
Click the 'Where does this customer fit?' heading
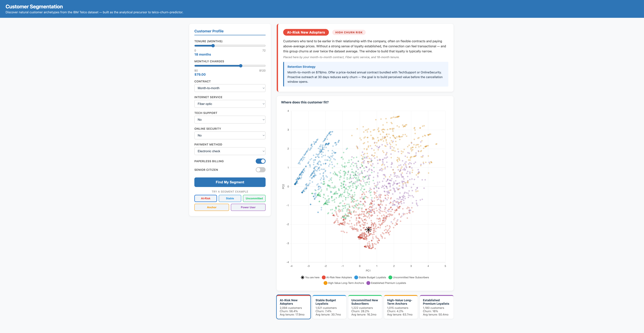[x=305, y=102]
